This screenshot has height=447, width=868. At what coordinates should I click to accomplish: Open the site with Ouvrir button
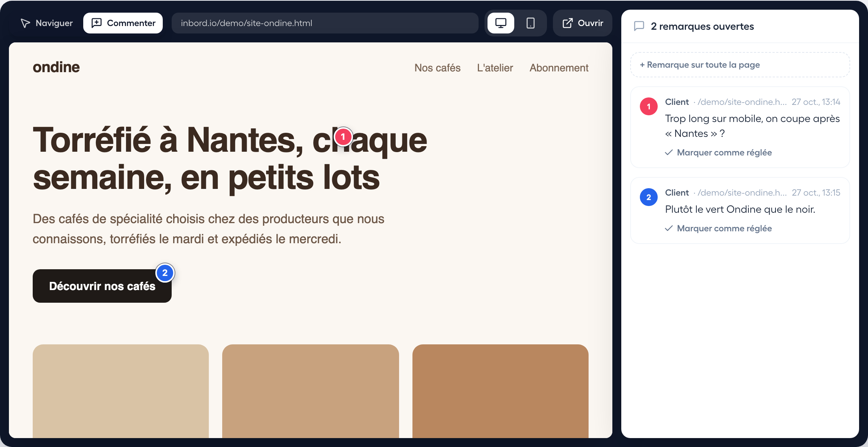[583, 23]
